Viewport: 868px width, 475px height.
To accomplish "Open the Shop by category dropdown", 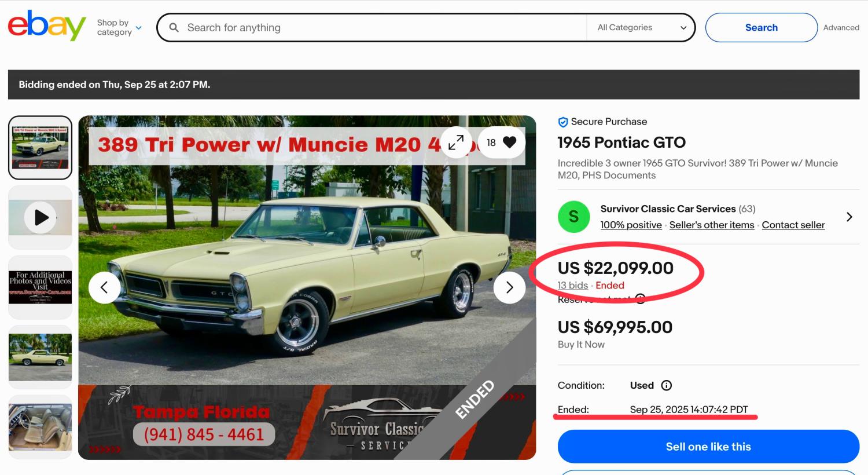I will coord(119,27).
